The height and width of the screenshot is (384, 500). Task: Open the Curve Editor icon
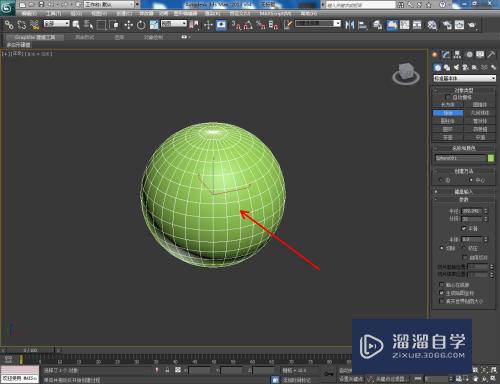point(404,25)
